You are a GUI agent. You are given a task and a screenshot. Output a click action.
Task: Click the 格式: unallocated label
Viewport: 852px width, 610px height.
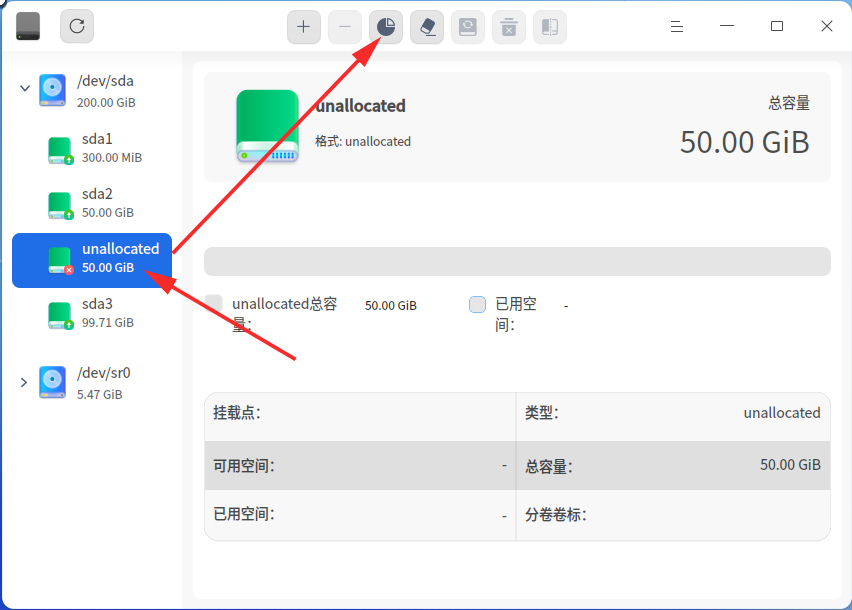pyautogui.click(x=362, y=142)
